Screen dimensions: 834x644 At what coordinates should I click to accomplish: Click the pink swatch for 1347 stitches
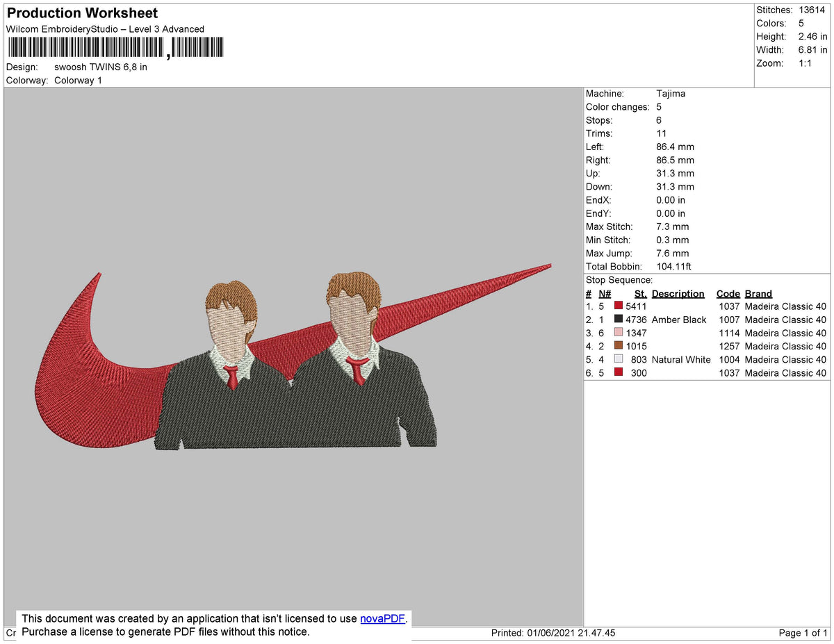click(x=619, y=333)
